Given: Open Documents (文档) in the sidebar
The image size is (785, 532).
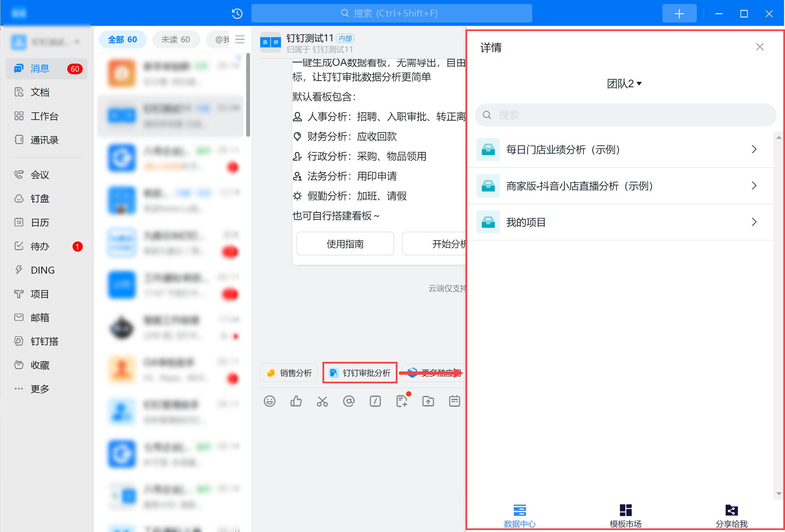Looking at the screenshot, I should pos(47,92).
